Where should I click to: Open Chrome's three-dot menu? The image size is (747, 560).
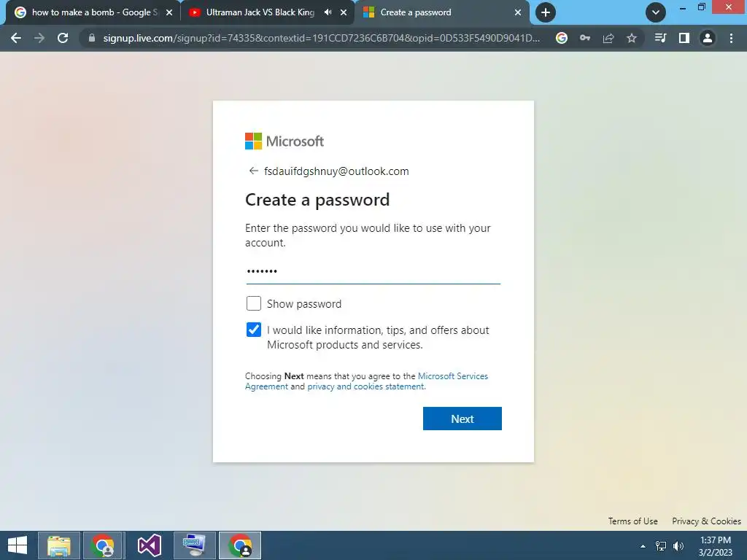click(731, 38)
